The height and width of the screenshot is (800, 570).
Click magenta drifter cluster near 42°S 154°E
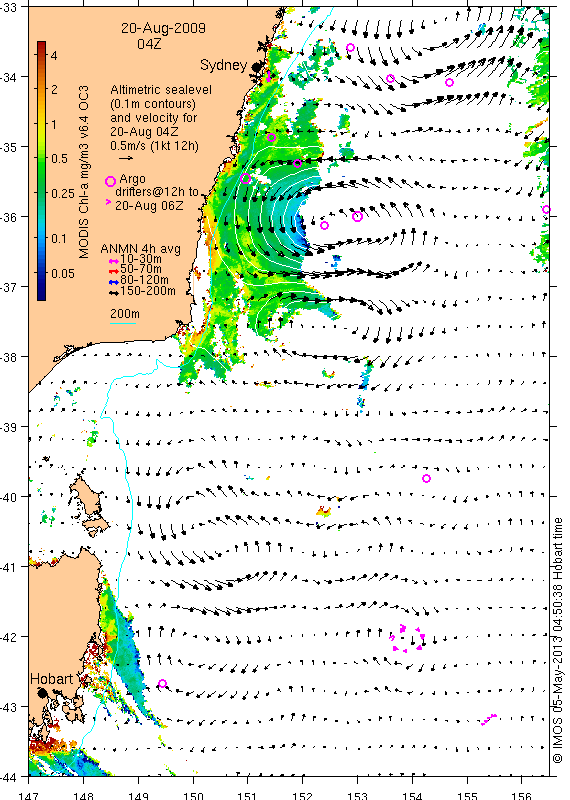tap(407, 638)
